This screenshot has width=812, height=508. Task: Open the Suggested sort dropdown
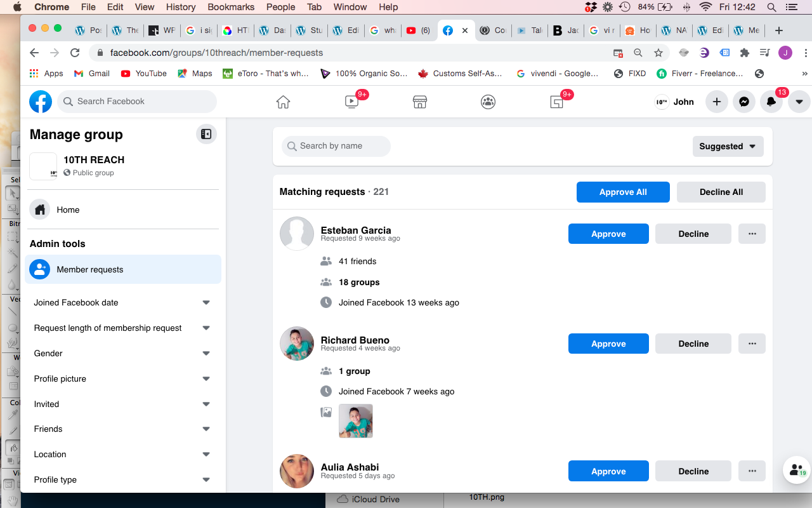728,146
